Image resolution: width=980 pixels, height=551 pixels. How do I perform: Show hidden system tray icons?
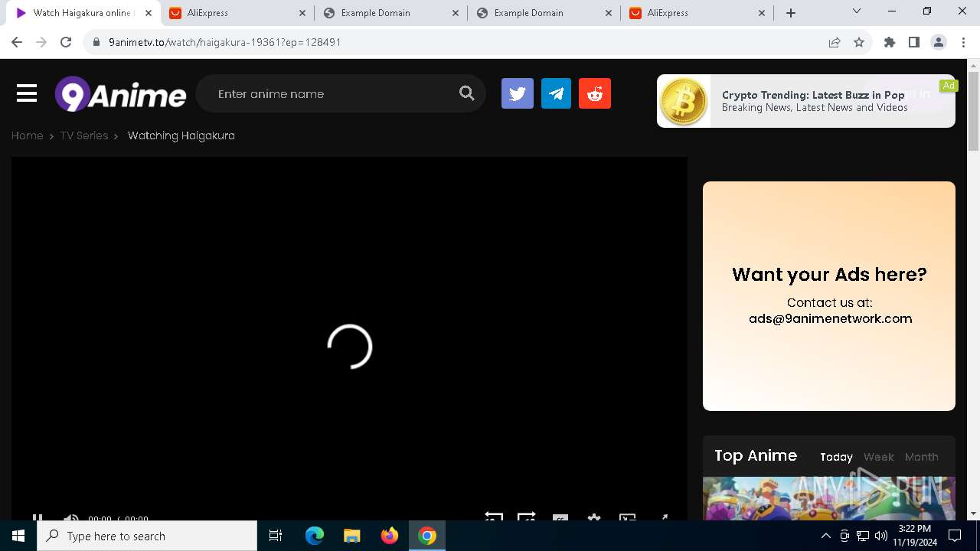[826, 536]
